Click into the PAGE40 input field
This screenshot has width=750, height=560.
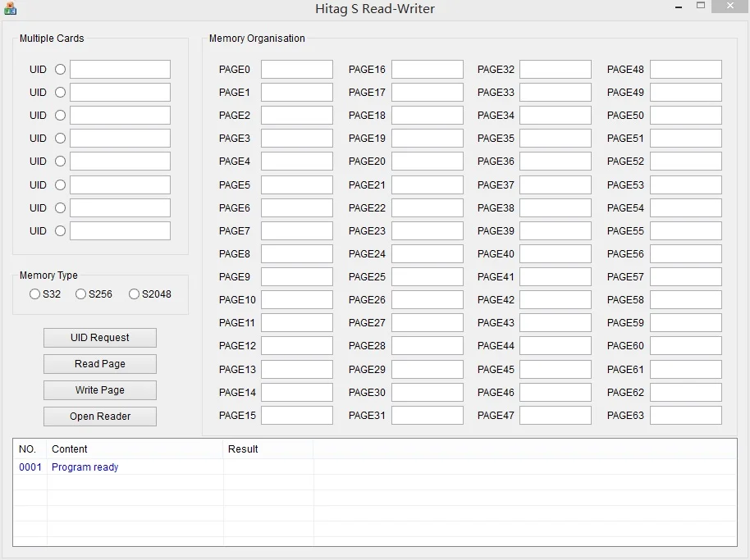click(x=556, y=253)
